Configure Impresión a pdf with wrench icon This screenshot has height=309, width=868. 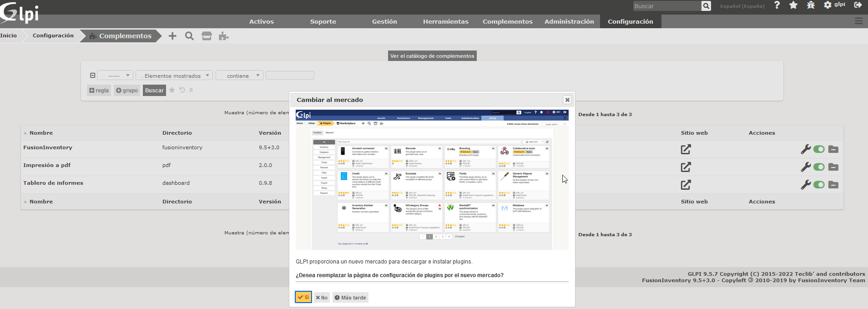click(806, 167)
